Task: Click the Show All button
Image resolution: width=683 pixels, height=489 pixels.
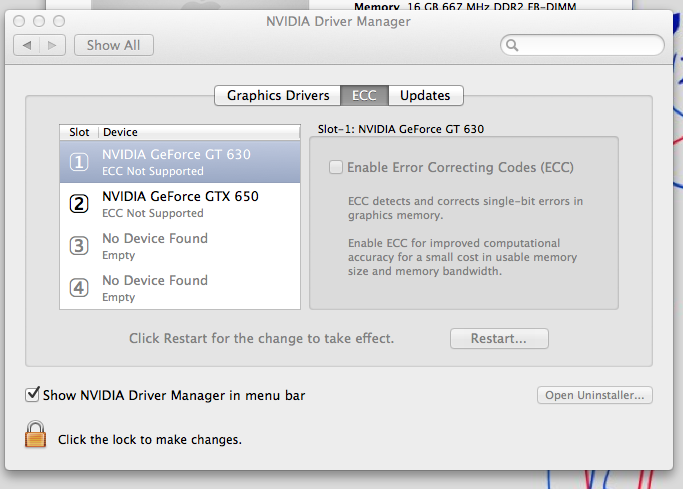Action: point(113,45)
